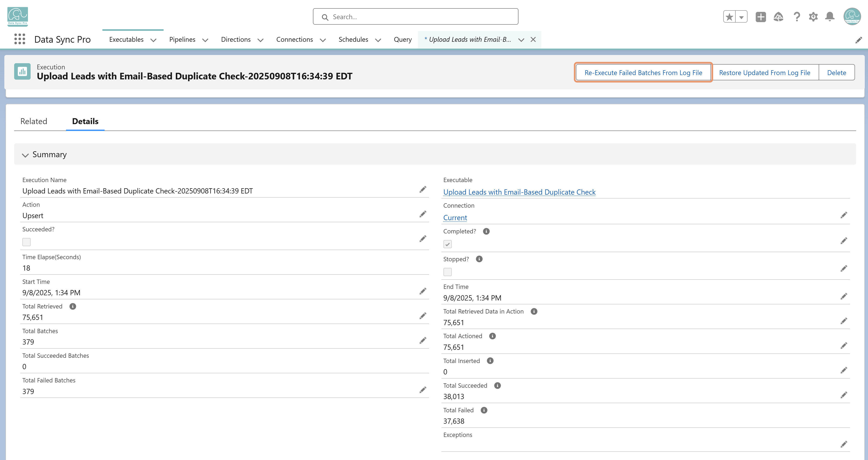This screenshot has height=460, width=868.
Task: Click the Data Sync Pro elephant logo
Action: [18, 16]
